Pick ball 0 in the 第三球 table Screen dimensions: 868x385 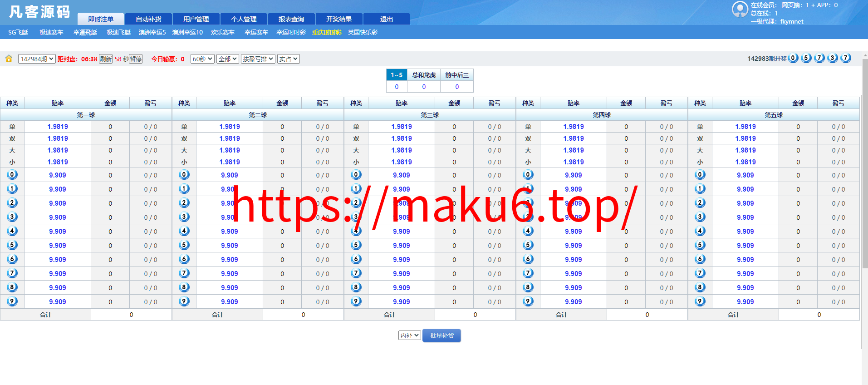coord(356,175)
